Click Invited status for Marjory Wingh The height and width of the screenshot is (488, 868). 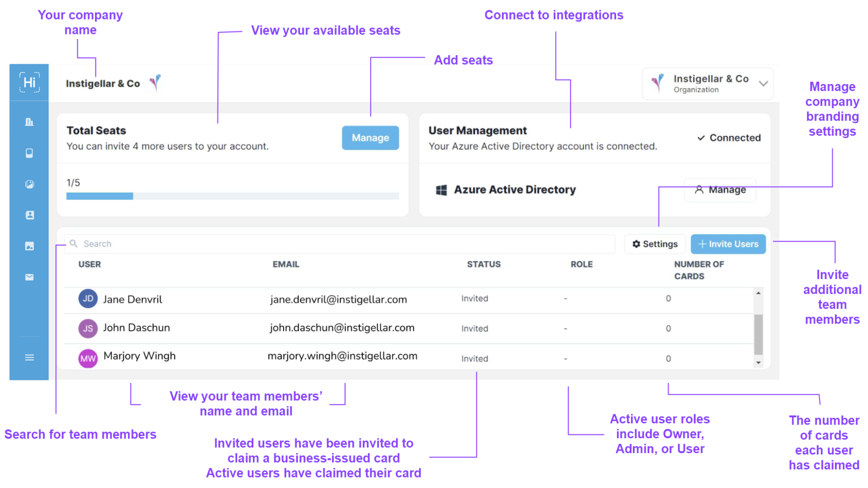click(474, 359)
